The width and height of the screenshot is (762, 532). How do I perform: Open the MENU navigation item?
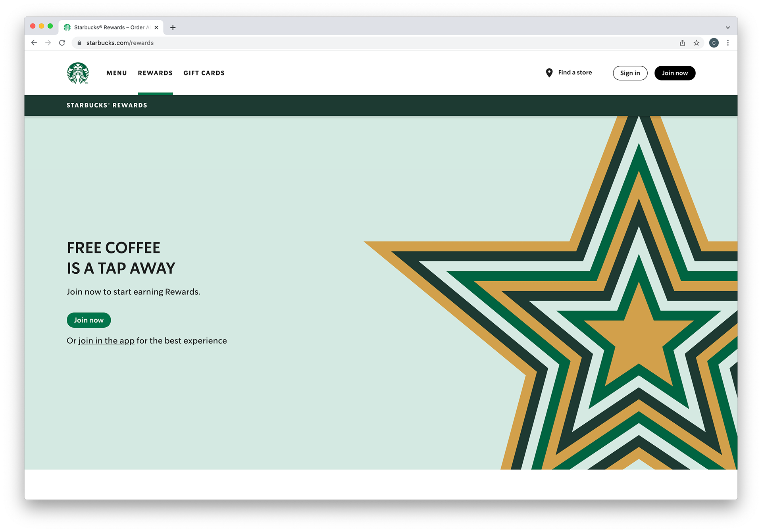[117, 73]
